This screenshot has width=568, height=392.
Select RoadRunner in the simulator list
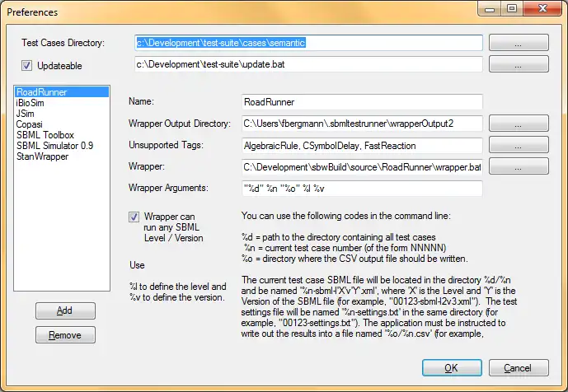click(x=62, y=92)
